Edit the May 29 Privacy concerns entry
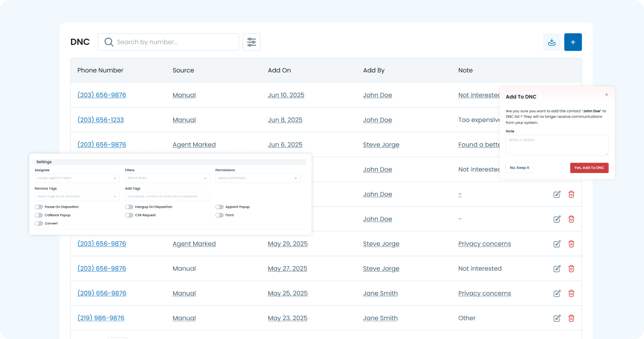The width and height of the screenshot is (644, 339). 557,244
